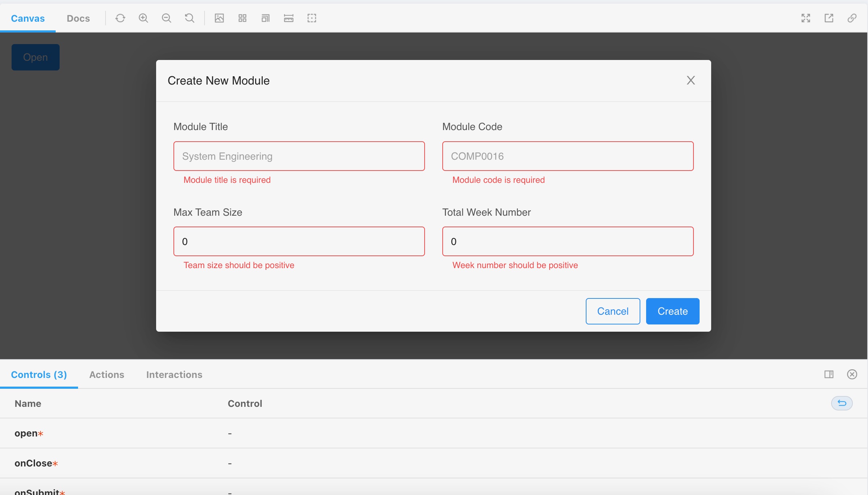The width and height of the screenshot is (868, 495).
Task: Click the Create button
Action: pyautogui.click(x=673, y=311)
